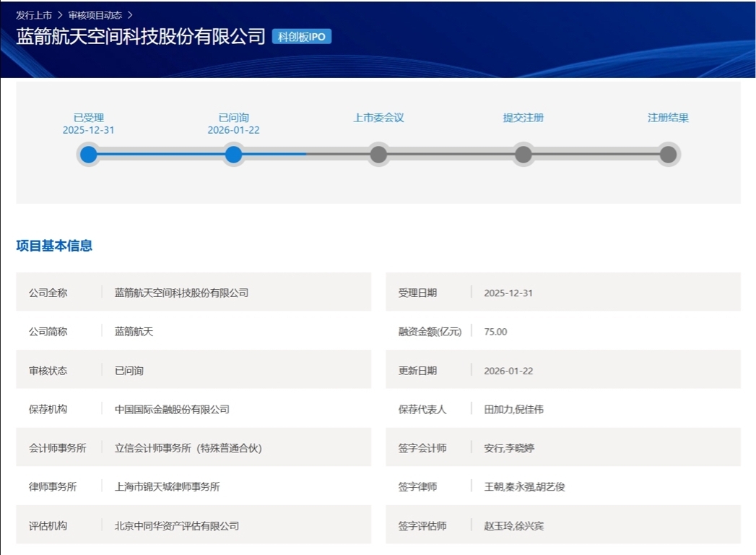This screenshot has width=756, height=555.
Task: Click the 受理日期 value 2025-12-31
Action: point(508,293)
